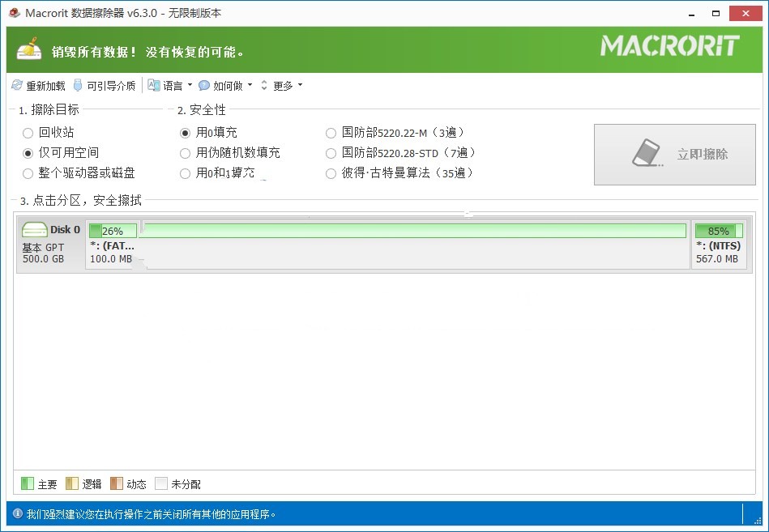The width and height of the screenshot is (769, 532).
Task: Maximize the Macrorit window
Action: (716, 14)
